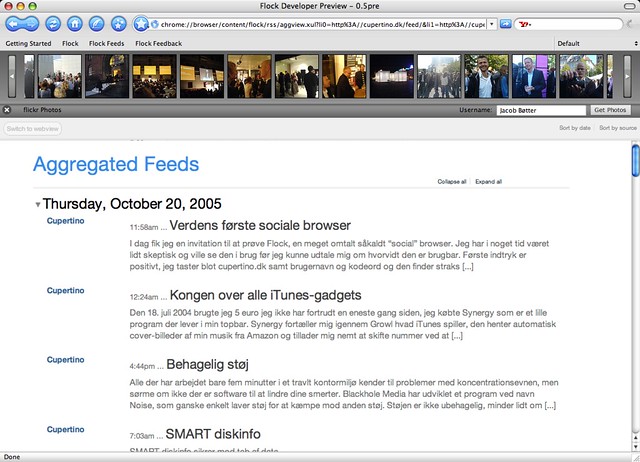The width and height of the screenshot is (640, 462).
Task: Click Expand all link
Action: click(489, 182)
